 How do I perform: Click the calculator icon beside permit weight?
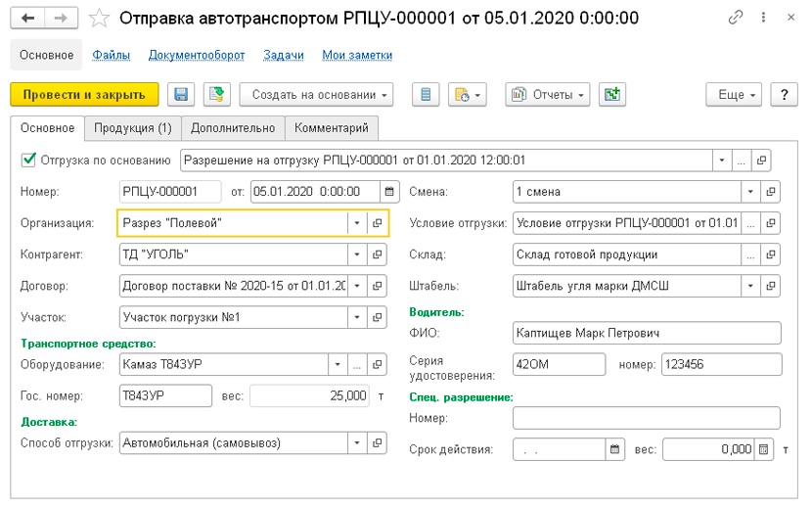(764, 450)
